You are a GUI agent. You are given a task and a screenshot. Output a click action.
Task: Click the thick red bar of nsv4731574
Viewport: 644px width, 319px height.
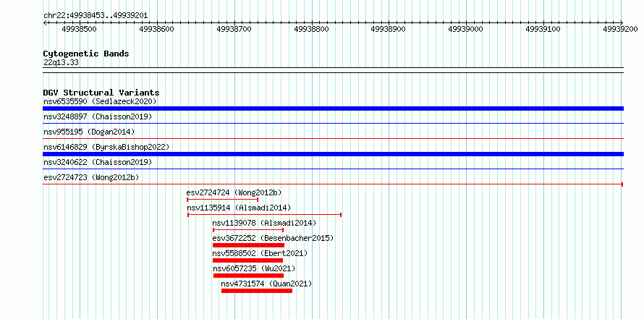[x=257, y=291]
